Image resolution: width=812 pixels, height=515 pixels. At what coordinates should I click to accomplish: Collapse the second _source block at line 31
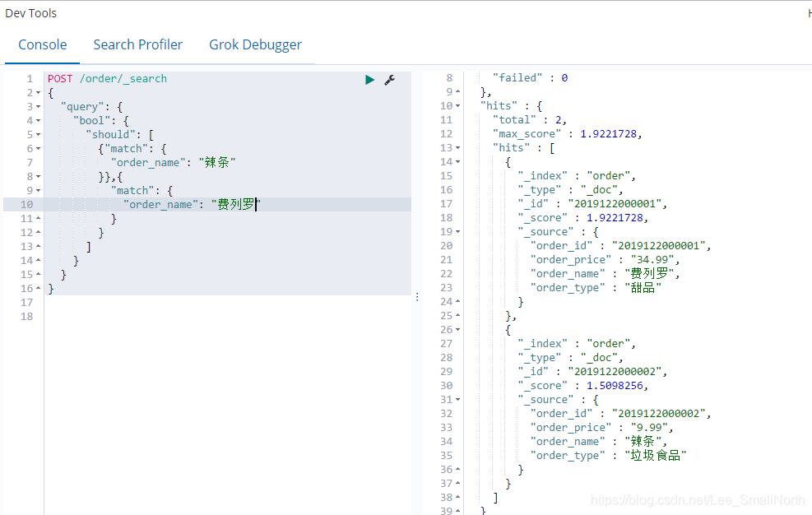[x=457, y=400]
